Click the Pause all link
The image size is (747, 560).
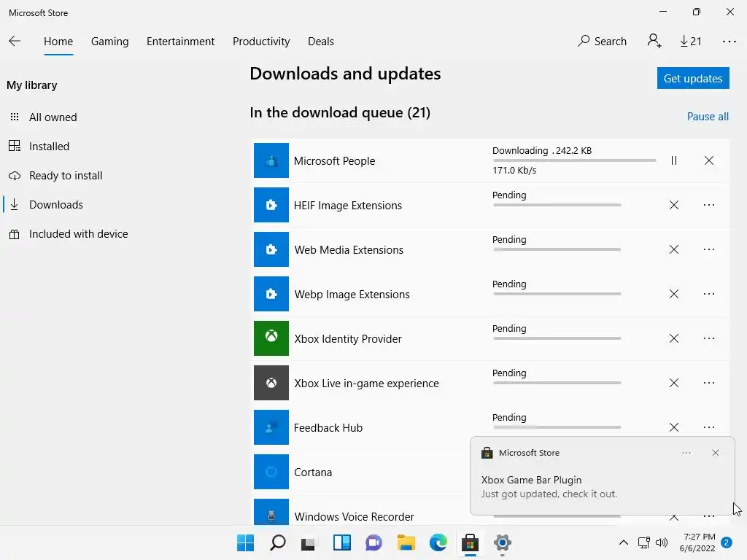(x=708, y=117)
